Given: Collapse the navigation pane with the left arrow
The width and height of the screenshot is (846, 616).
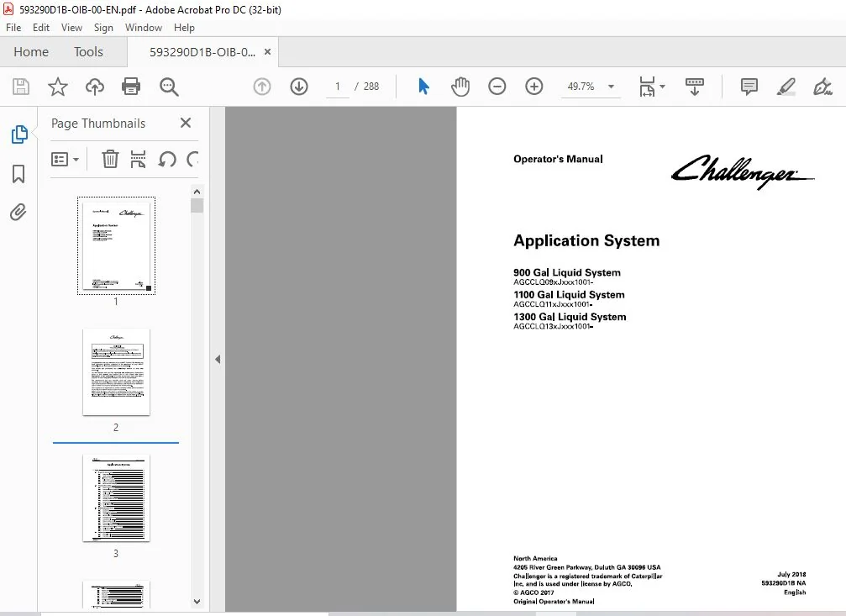Looking at the screenshot, I should pos(218,359).
